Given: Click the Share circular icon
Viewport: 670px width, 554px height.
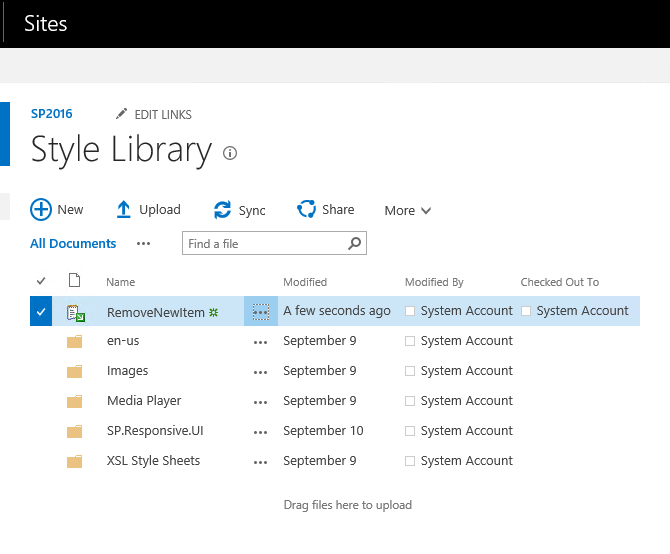Looking at the screenshot, I should [x=307, y=209].
